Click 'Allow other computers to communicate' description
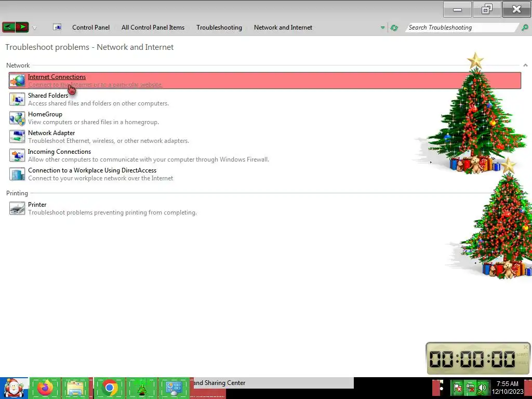532x399 pixels. [149, 159]
